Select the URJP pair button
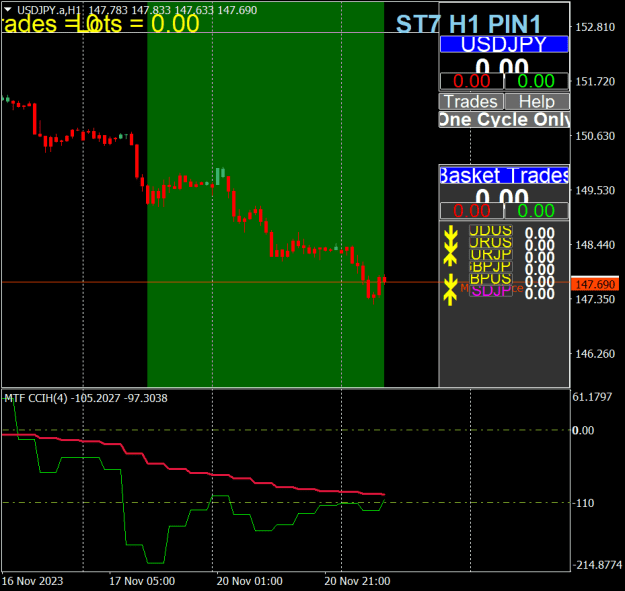The height and width of the screenshot is (591, 625). coord(491,255)
